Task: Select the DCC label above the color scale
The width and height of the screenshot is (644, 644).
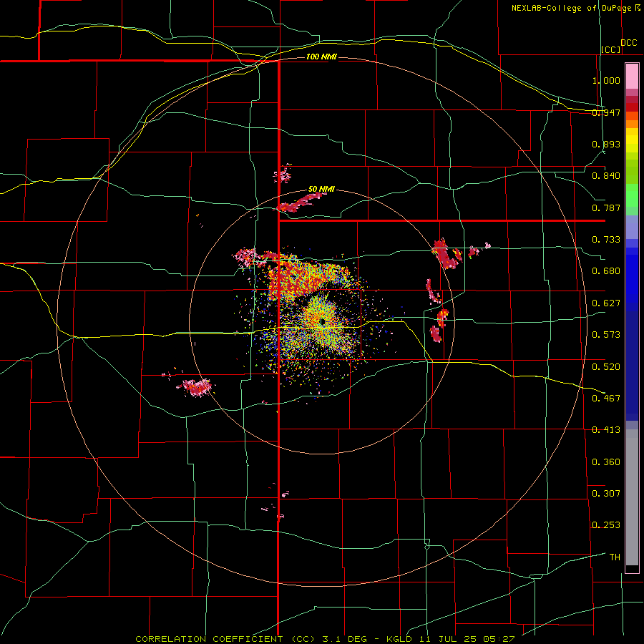Action: [x=628, y=43]
